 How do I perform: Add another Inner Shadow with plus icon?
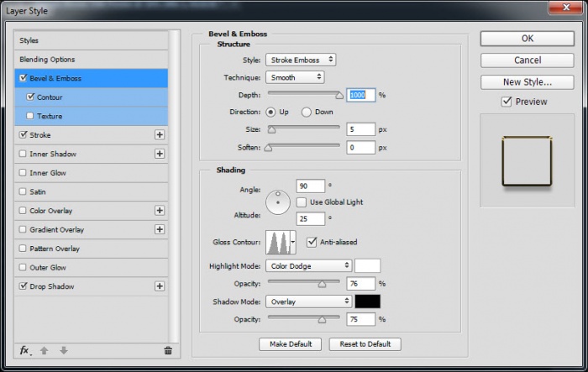tap(159, 154)
